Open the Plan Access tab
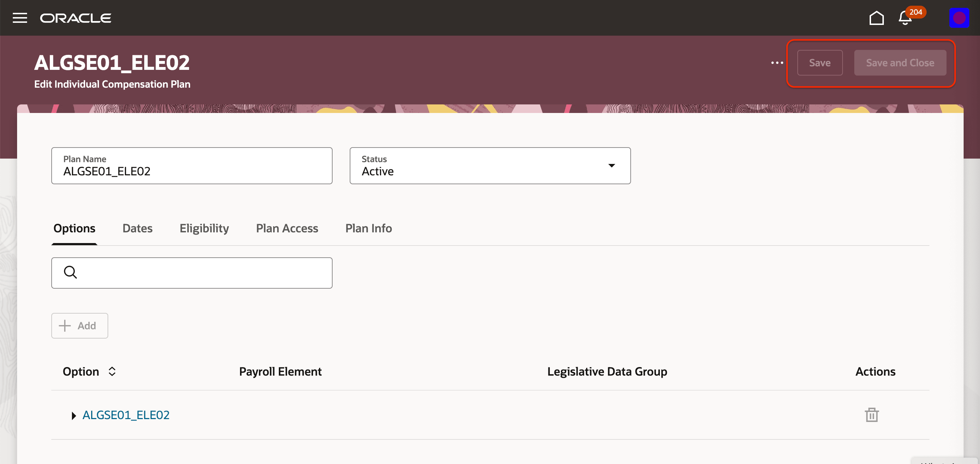980x464 pixels. click(287, 228)
